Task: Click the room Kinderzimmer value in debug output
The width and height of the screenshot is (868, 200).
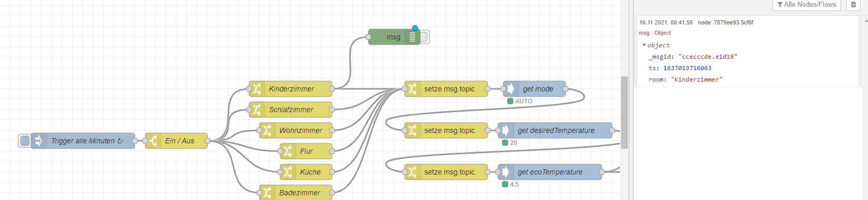Action: coord(696,79)
